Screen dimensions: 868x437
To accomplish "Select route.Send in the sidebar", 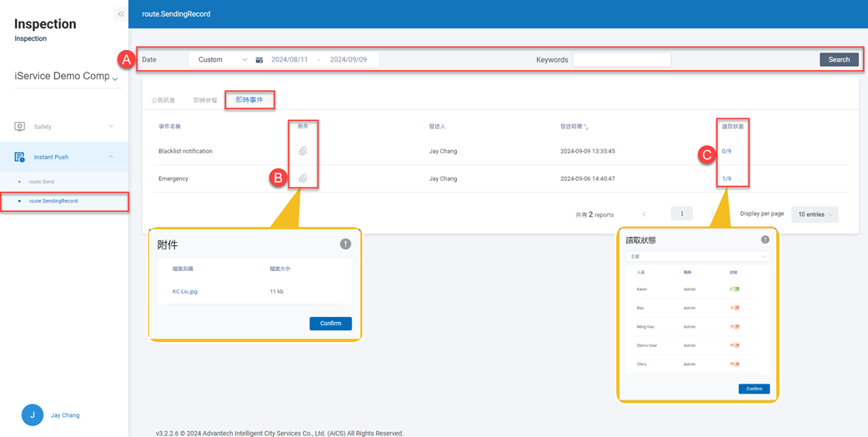I will pos(42,181).
